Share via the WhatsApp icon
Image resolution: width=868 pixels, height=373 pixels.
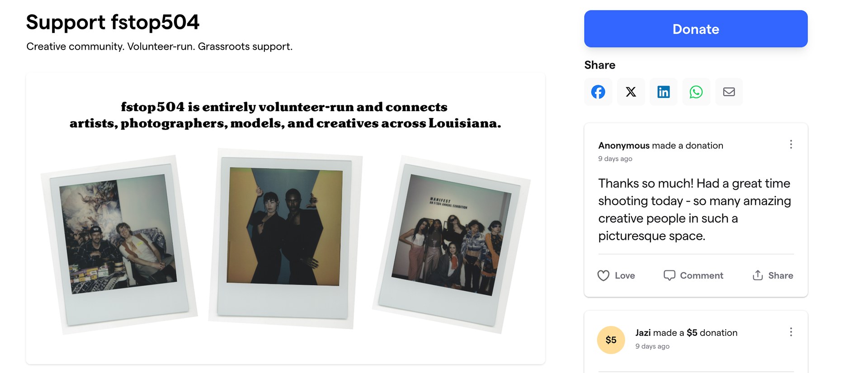coord(696,92)
